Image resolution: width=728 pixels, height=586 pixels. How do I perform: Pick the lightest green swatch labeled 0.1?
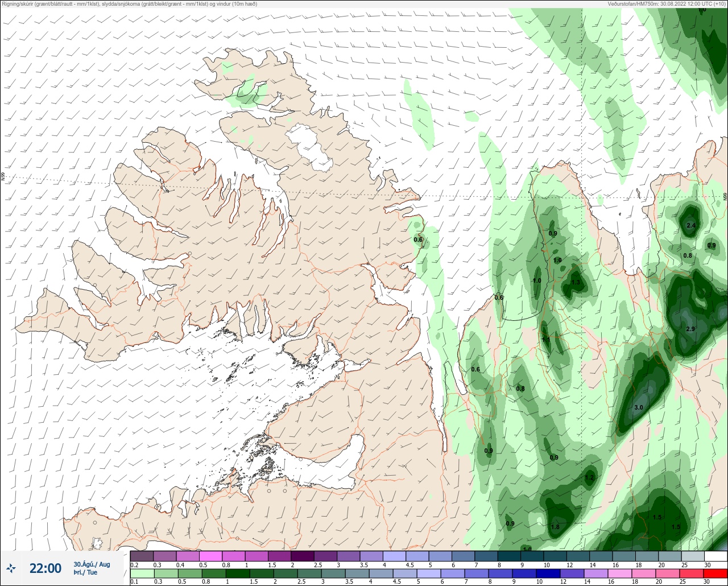click(142, 573)
